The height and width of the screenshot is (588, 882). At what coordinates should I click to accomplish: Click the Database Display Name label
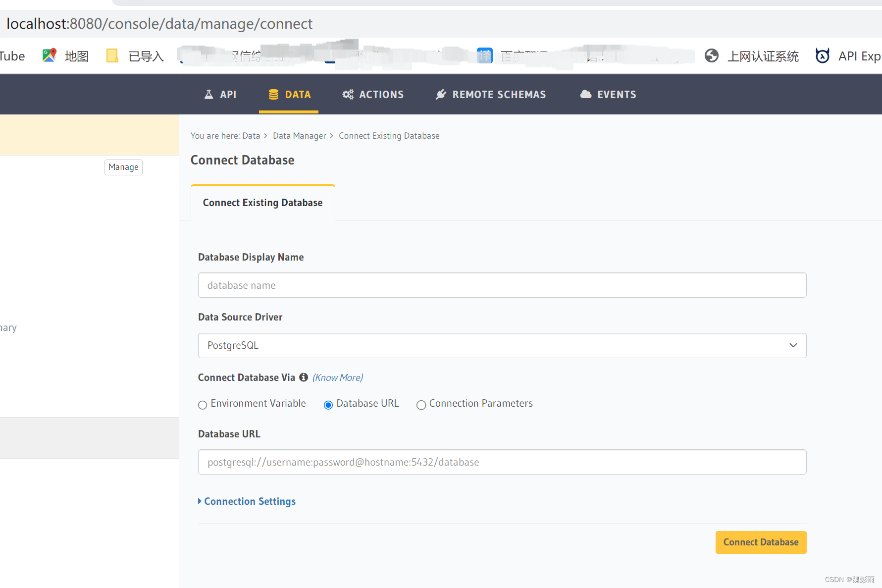click(x=251, y=257)
